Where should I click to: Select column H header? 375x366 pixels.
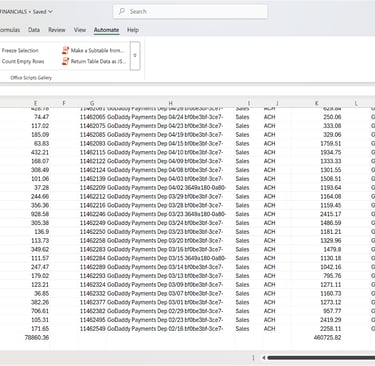[x=170, y=103]
